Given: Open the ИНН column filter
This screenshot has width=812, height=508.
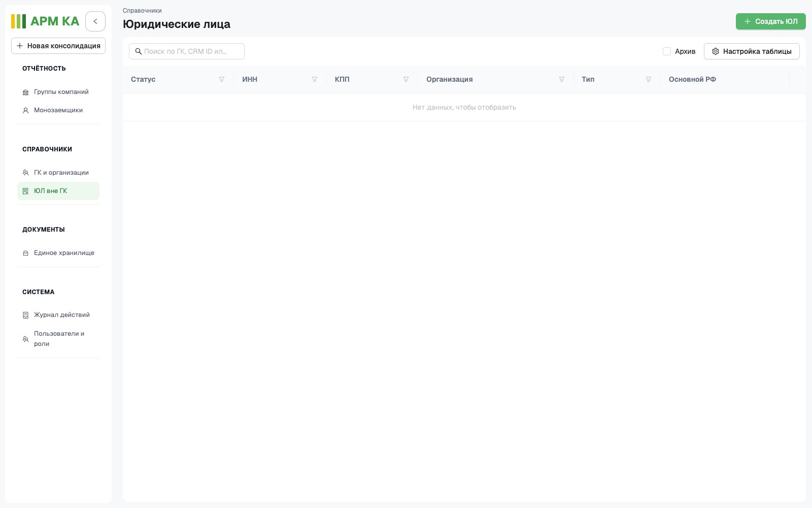Looking at the screenshot, I should [315, 79].
